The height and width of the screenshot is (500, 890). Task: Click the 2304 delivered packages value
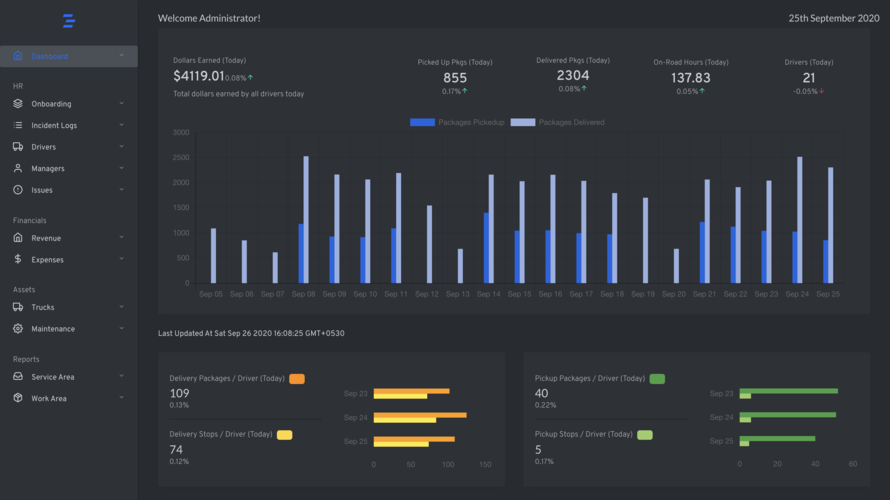[573, 75]
